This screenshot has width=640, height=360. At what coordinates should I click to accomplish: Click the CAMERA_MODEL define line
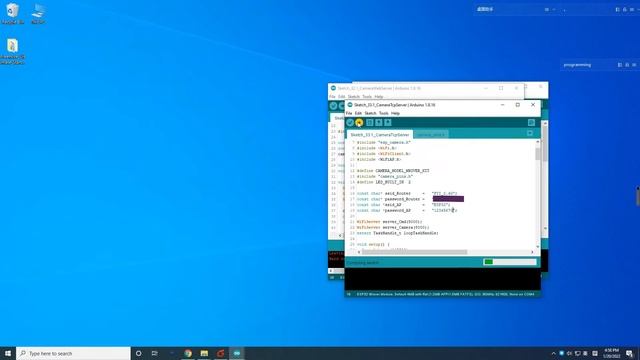coord(393,171)
